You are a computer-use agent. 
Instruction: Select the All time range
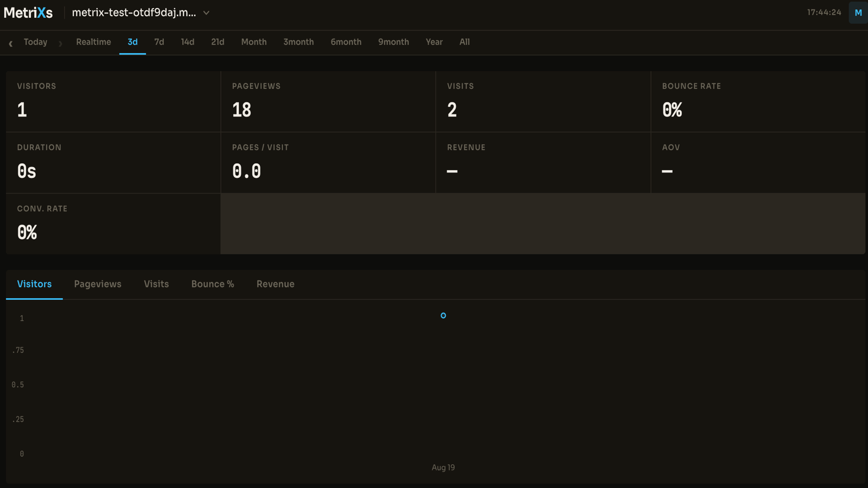(464, 42)
